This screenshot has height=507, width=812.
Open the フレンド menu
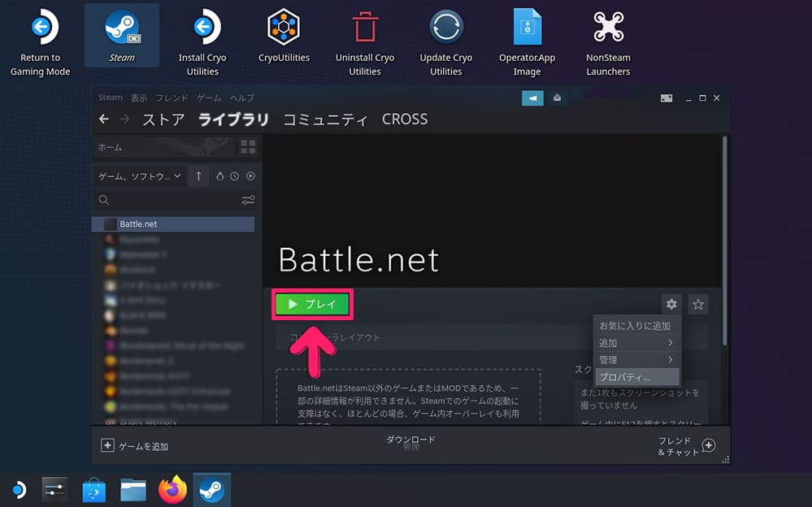(172, 97)
